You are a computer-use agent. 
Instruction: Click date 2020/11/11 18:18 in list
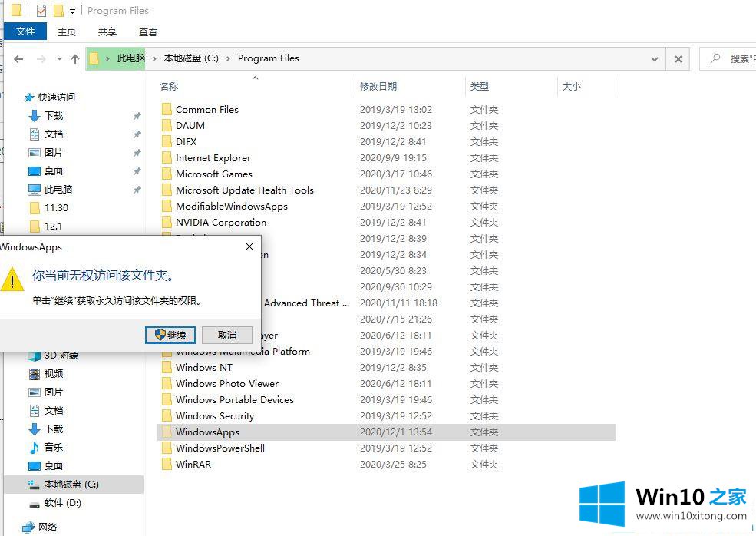(398, 303)
